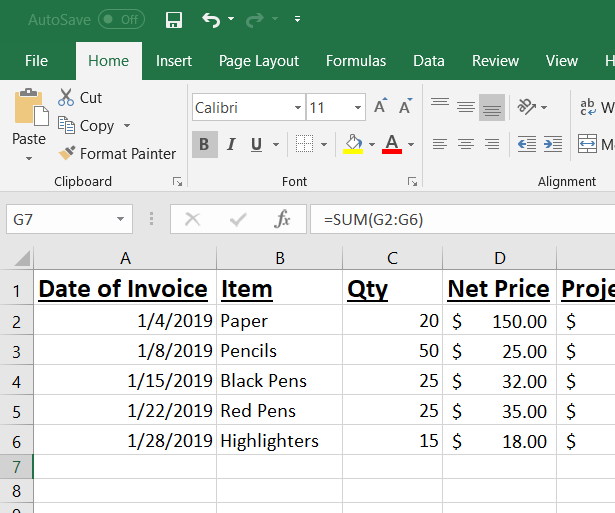This screenshot has width=615, height=513.
Task: Open the Formulas ribbon tab
Action: [x=356, y=61]
